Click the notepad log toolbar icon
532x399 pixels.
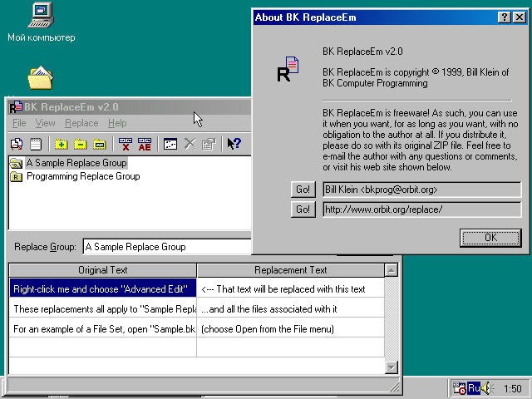point(36,144)
